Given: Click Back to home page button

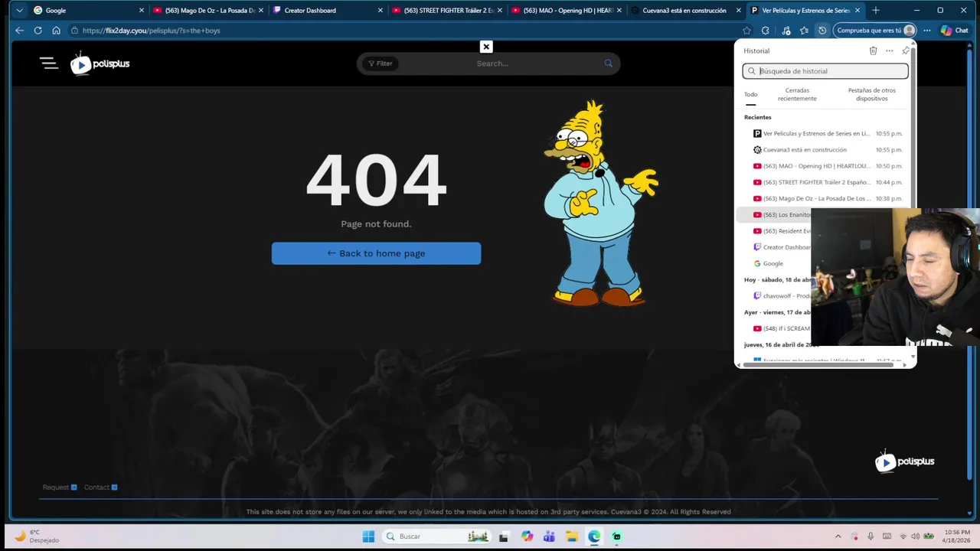Looking at the screenshot, I should point(376,253).
